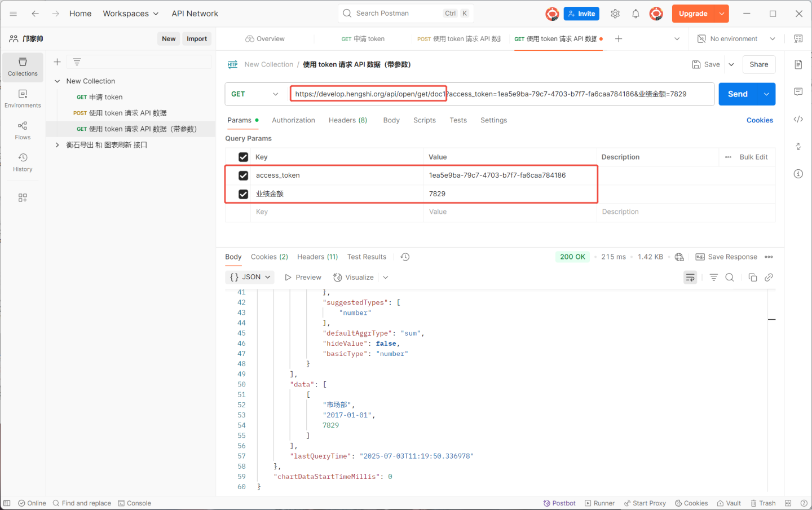This screenshot has width=812, height=510.
Task: Click the Cookies link
Action: 760,120
